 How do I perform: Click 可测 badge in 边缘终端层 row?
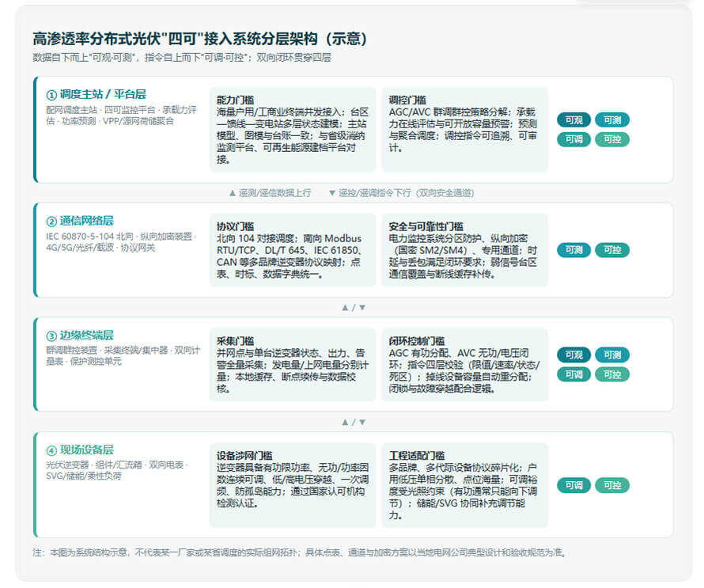pyautogui.click(x=612, y=355)
